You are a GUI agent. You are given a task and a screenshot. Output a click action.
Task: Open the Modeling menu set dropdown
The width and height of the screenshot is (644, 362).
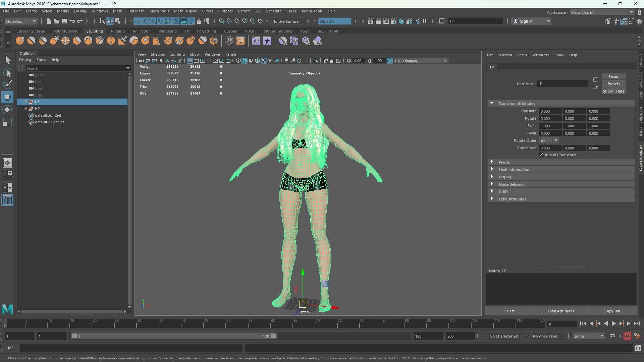[x=21, y=21]
